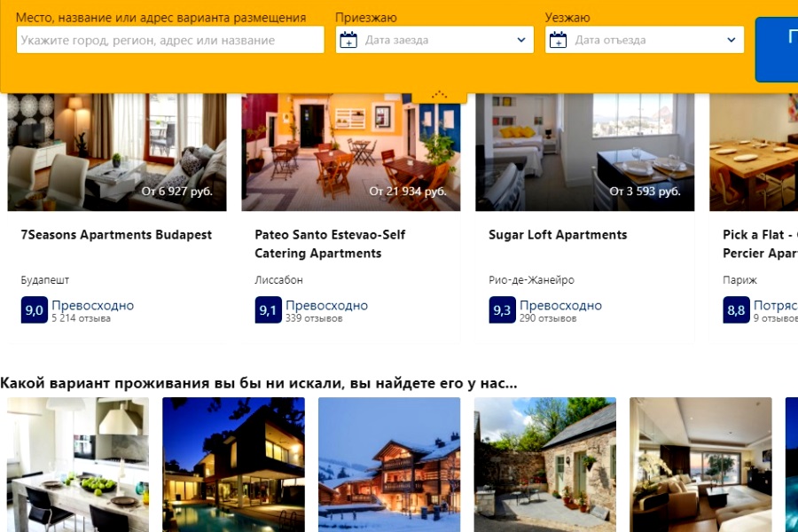Screen dimensions: 798x532
Task: Select the modern villa with pool thumbnail
Action: pos(233,465)
